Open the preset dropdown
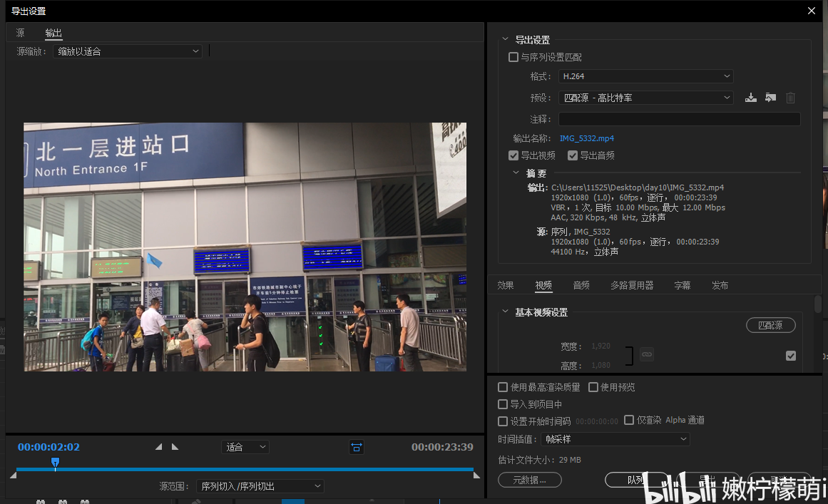The width and height of the screenshot is (828, 504). (646, 98)
